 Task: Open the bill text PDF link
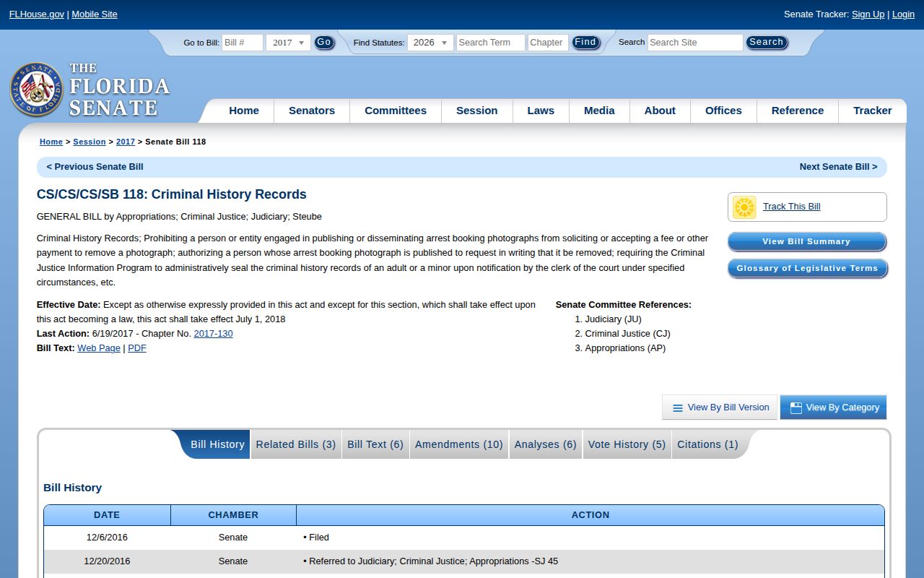point(137,348)
